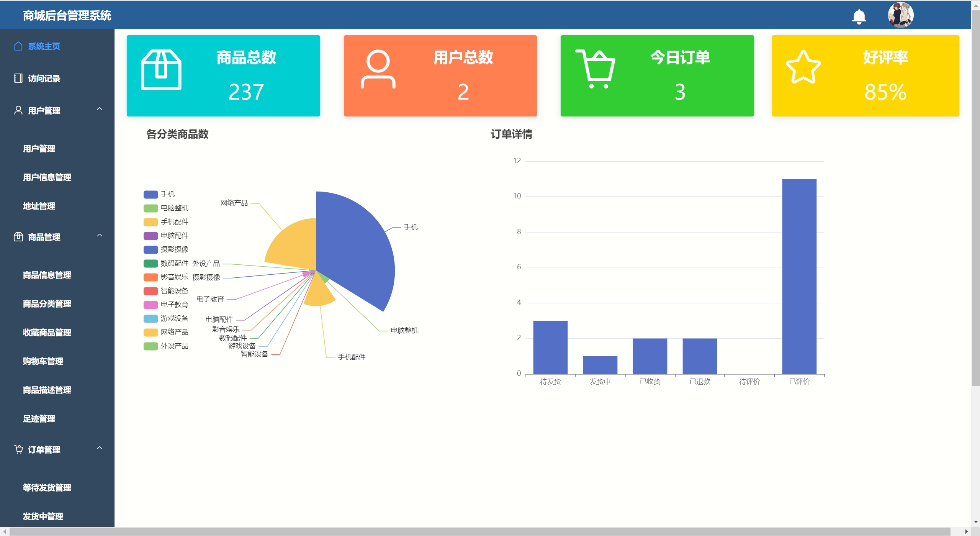Collapse the 订单管理 submenu chevron
The width and height of the screenshot is (980, 536).
click(100, 448)
